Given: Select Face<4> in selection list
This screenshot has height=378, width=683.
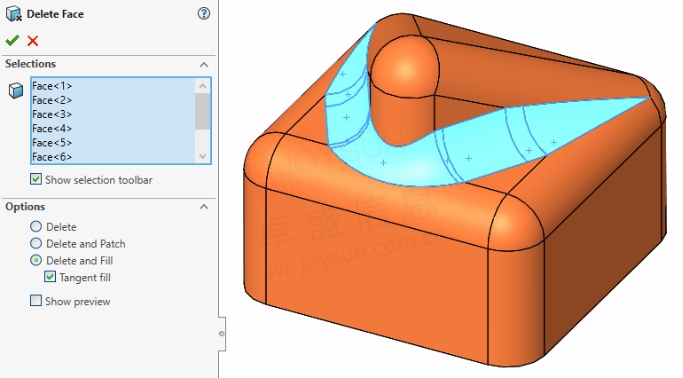Looking at the screenshot, I should [113, 128].
